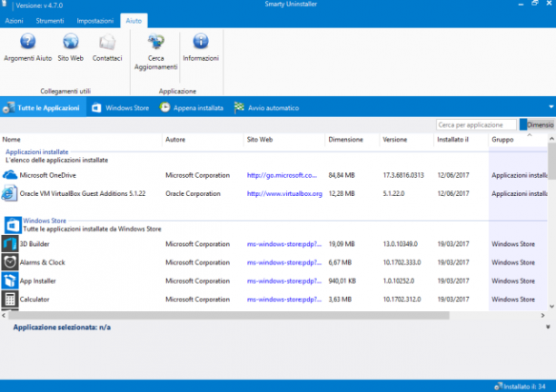Viewport: 556px width, 392px height.
Task: Open the ms-windows-store link for Alarms & Clock
Action: pos(284,262)
